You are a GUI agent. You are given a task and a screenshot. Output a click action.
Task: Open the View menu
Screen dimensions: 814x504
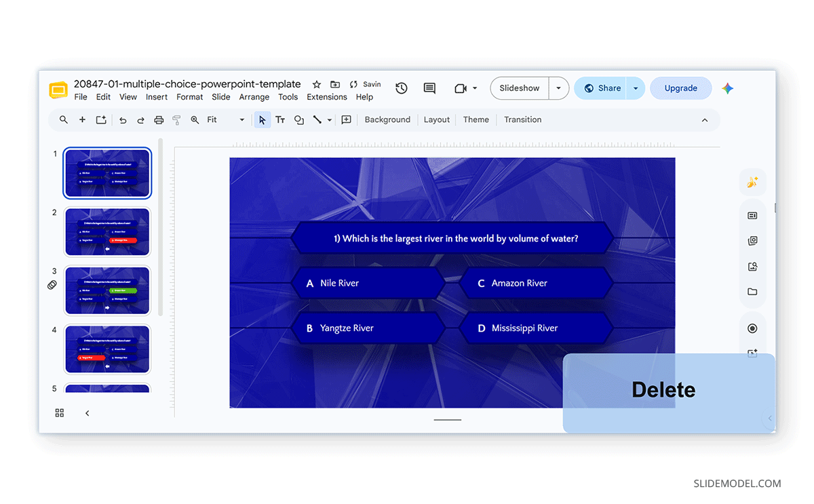coord(128,97)
